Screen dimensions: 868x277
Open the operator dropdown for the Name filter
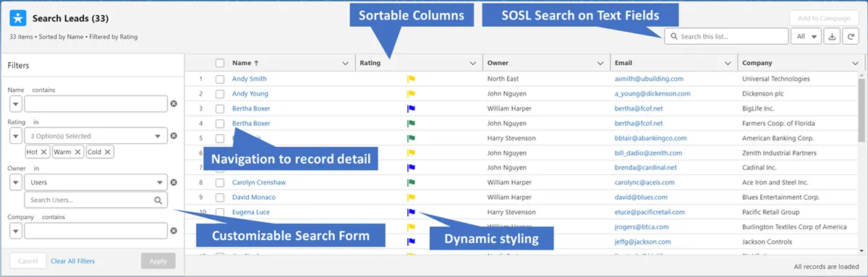click(x=15, y=104)
